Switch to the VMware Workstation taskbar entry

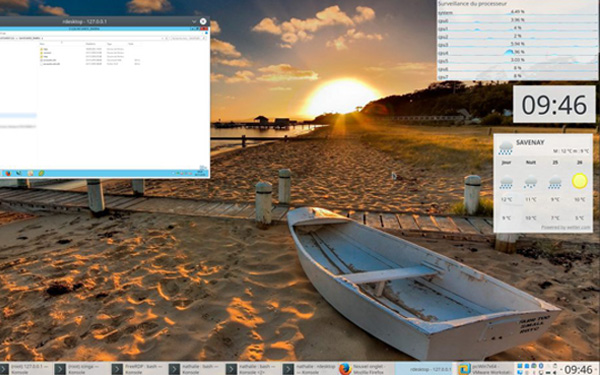coord(484,369)
